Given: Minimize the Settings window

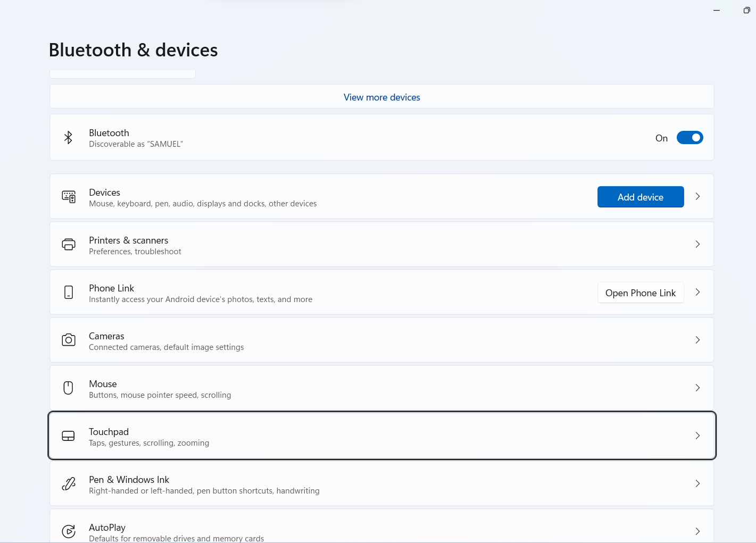Looking at the screenshot, I should tap(717, 10).
